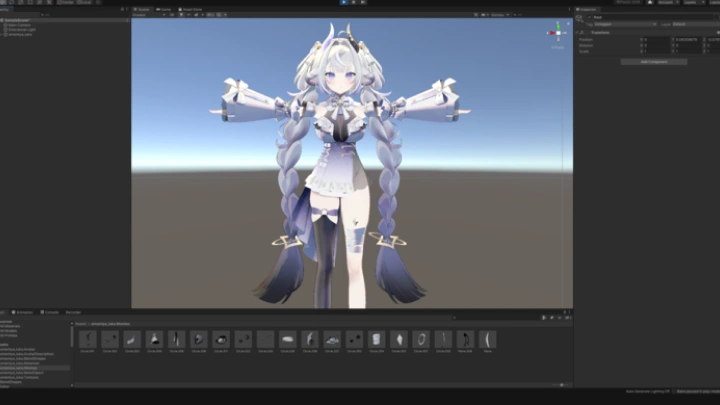Image resolution: width=720 pixels, height=405 pixels.
Task: Open Hierarchy panel options menu
Action: pos(127,9)
